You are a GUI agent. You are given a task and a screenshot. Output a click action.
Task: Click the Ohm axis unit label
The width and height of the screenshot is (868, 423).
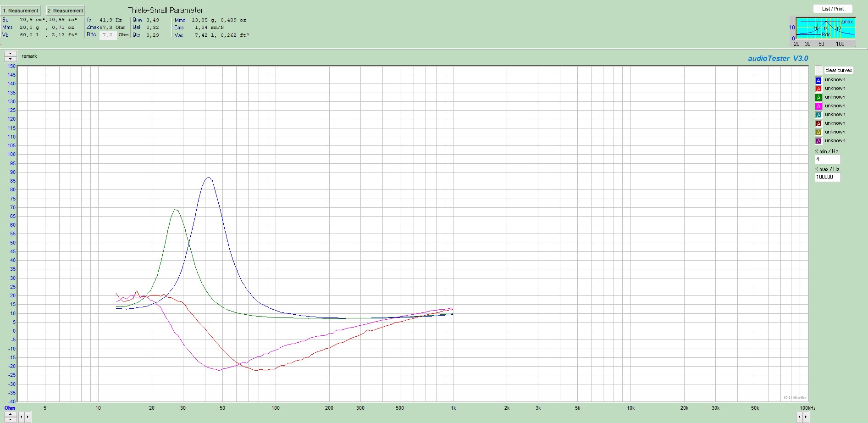coord(10,408)
